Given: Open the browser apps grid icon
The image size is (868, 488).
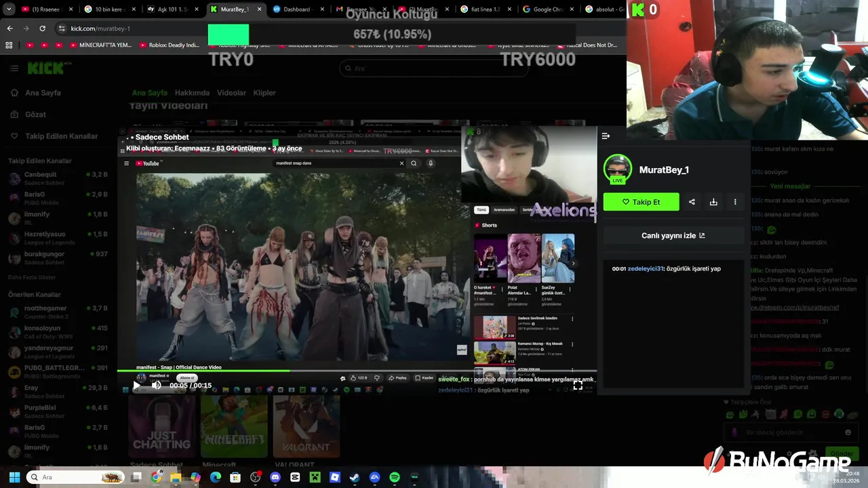Looking at the screenshot, I should 9,45.
